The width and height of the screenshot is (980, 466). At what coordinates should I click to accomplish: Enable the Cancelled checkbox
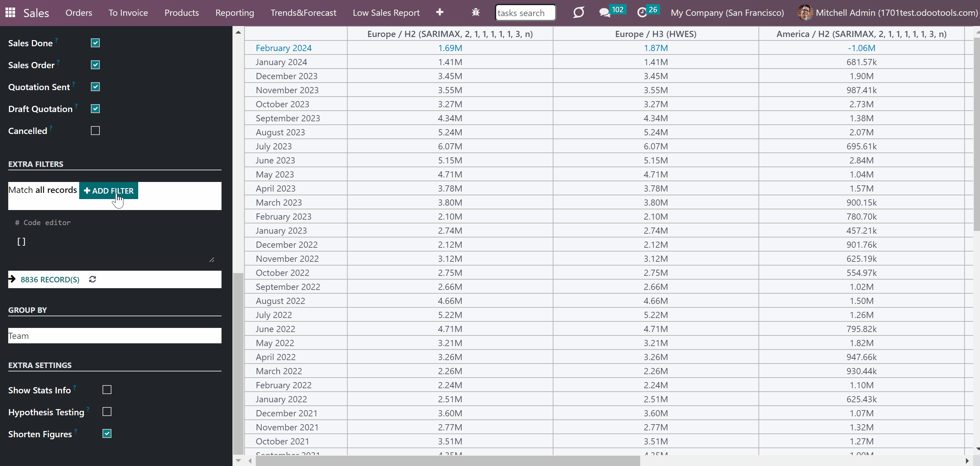click(x=95, y=131)
